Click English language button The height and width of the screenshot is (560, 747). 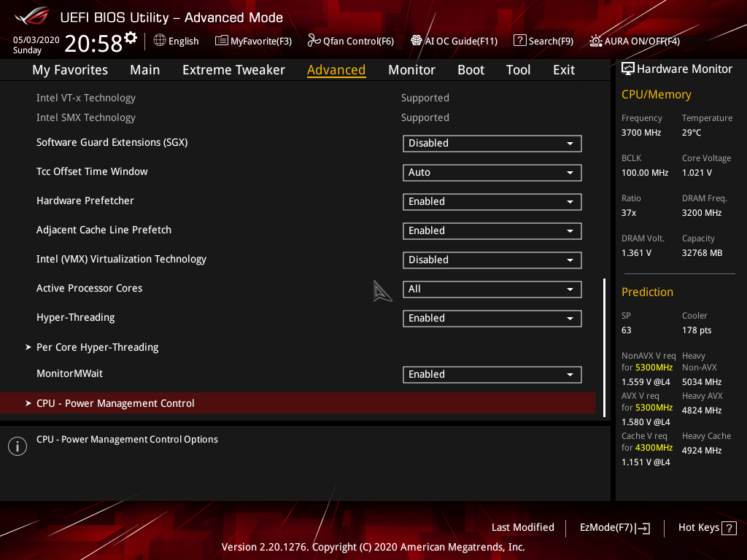177,41
